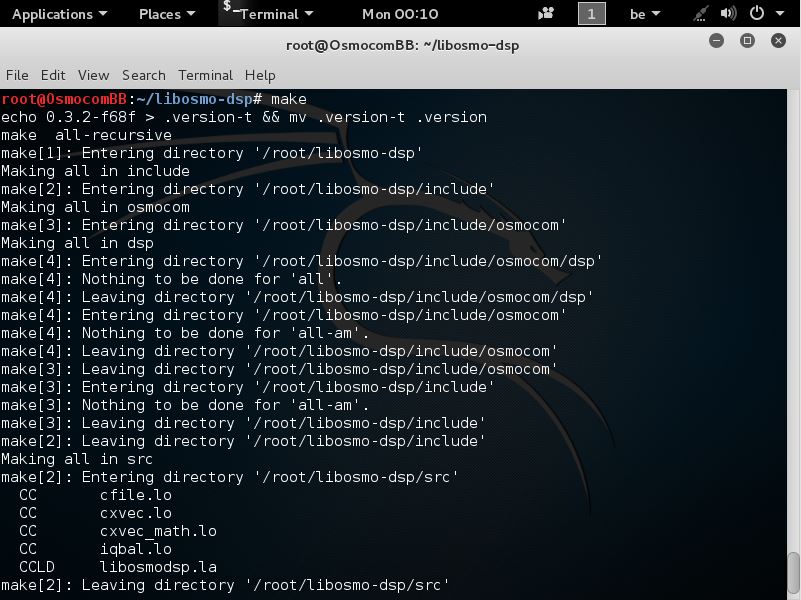The image size is (801, 600).
Task: Open the Terminal app menu in the top bar
Action: (x=269, y=14)
